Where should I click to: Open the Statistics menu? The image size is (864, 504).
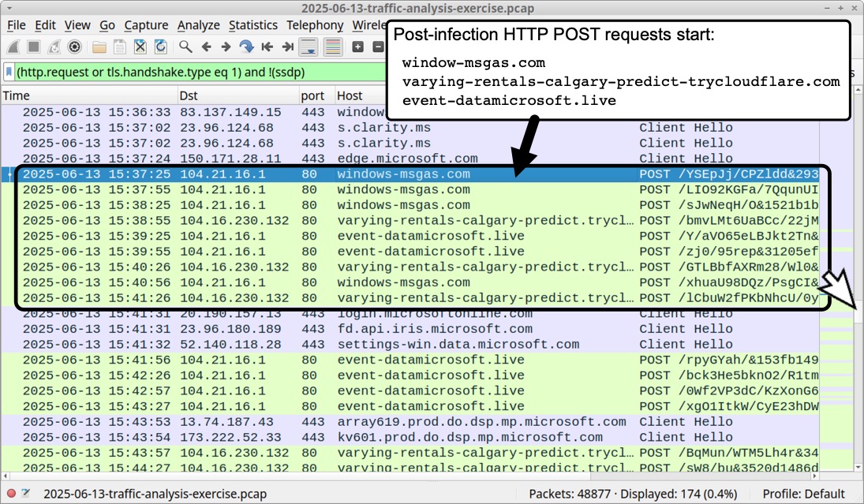253,24
